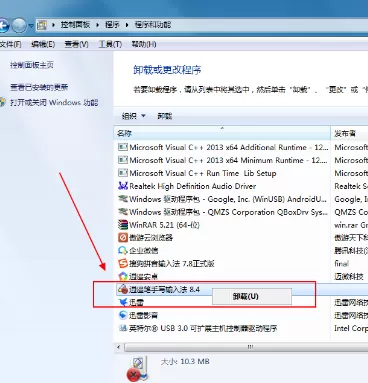Click icon of Visual C++ 2013 x64 Minimum Runtime

[x=123, y=160]
